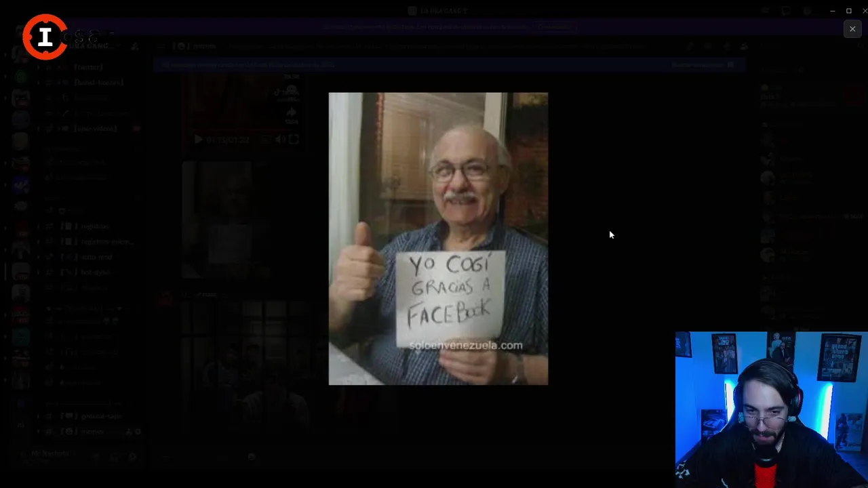Close the Discord window
Viewport: 868px width, 488px height.
[x=864, y=11]
